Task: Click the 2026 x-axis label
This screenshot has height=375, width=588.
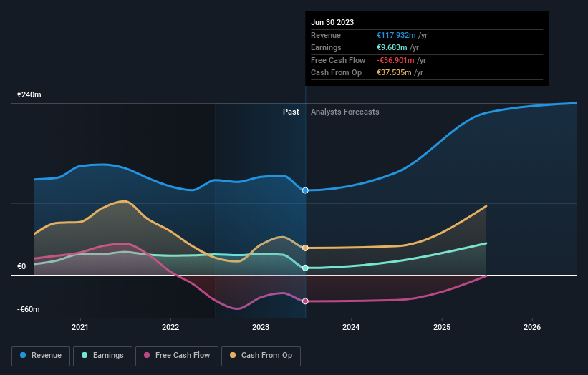Action: point(532,327)
